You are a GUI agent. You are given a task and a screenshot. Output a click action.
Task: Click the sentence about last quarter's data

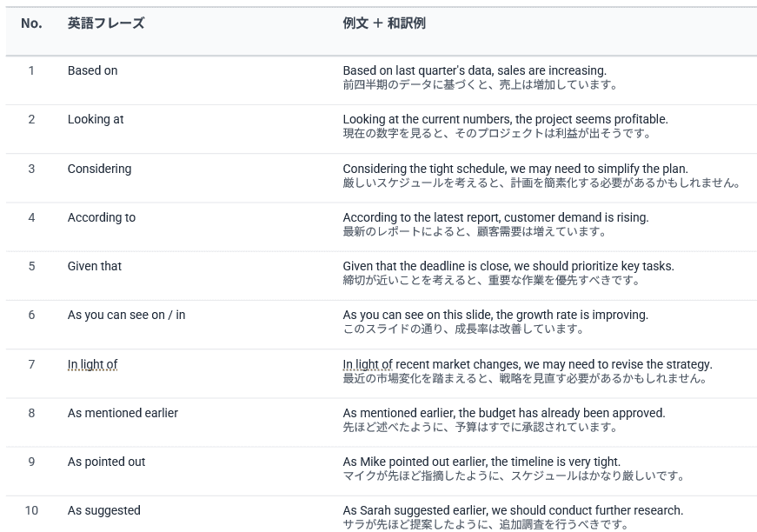click(475, 70)
